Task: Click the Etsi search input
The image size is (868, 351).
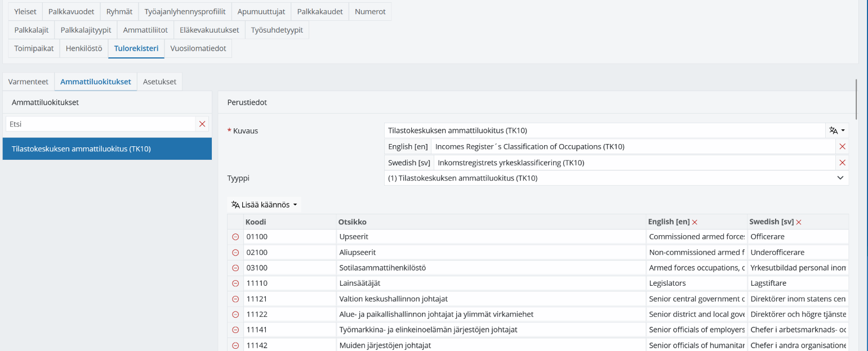Action: [x=101, y=124]
